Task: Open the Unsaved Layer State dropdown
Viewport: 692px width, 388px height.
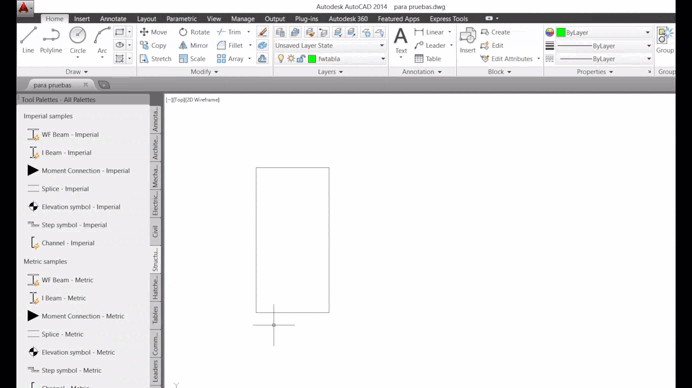Action: (329, 45)
